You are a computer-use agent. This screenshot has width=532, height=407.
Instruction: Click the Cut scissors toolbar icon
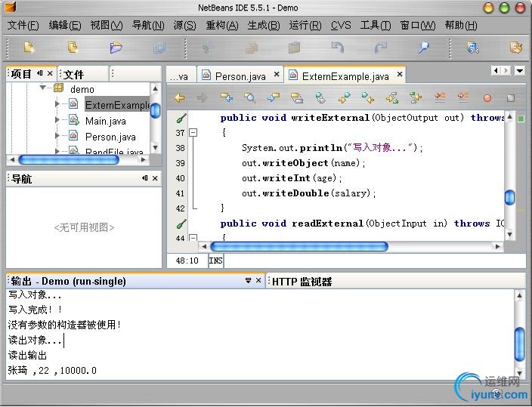208,48
